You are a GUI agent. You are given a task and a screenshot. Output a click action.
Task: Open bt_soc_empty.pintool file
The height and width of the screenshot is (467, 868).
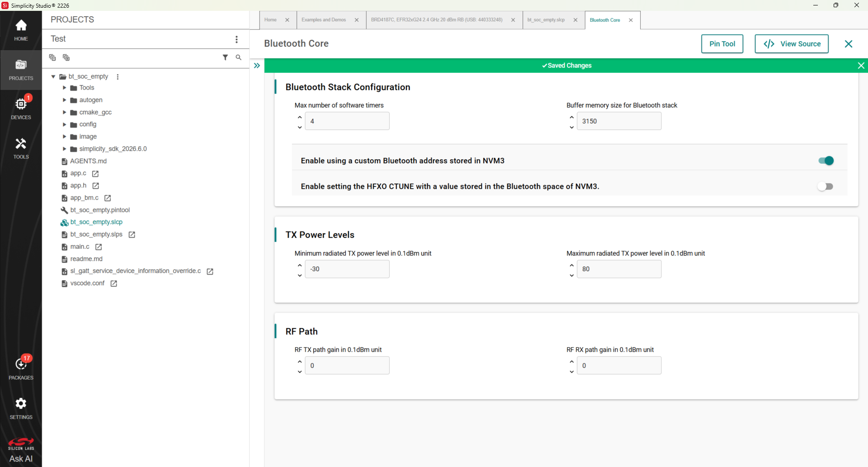(100, 210)
